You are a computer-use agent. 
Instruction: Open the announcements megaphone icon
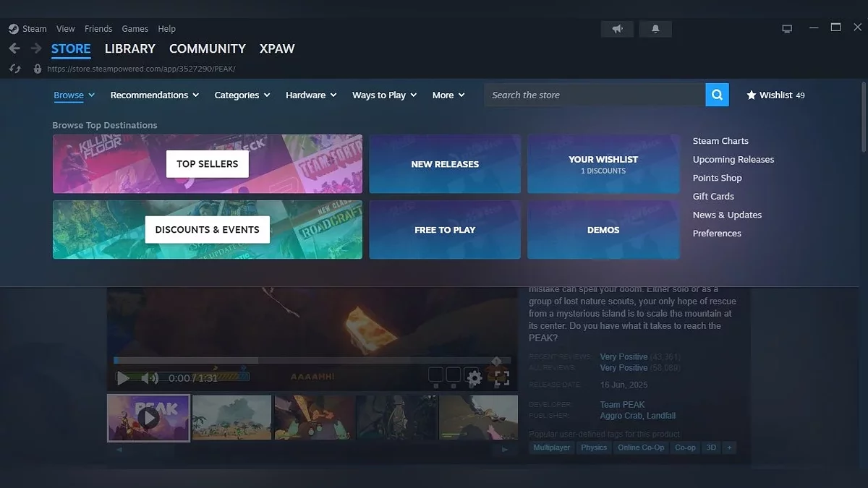tap(617, 29)
